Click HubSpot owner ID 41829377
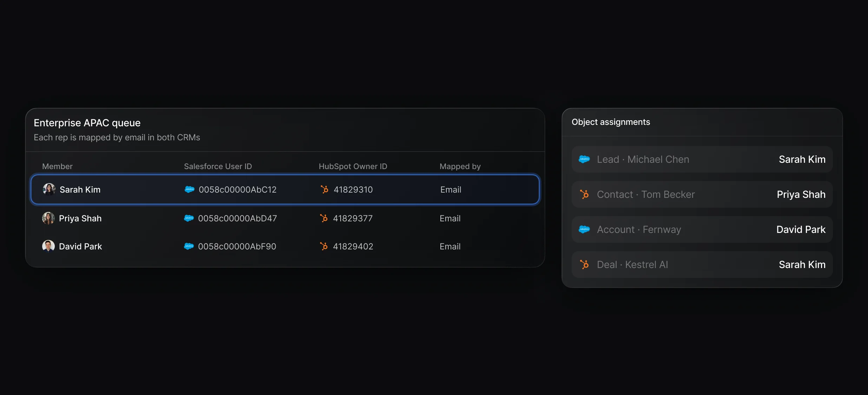 coord(353,218)
